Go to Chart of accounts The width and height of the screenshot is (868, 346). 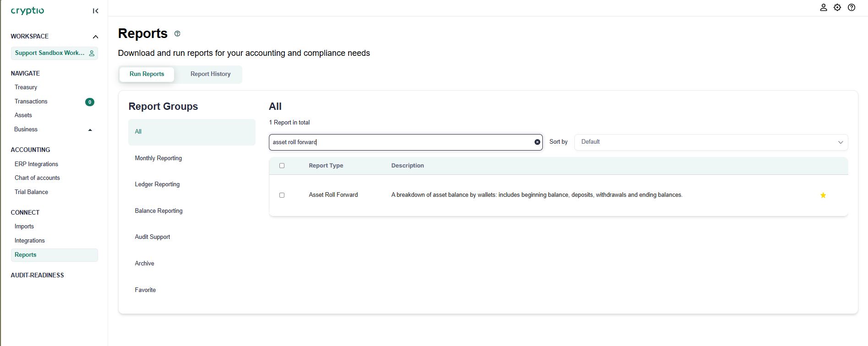(37, 178)
